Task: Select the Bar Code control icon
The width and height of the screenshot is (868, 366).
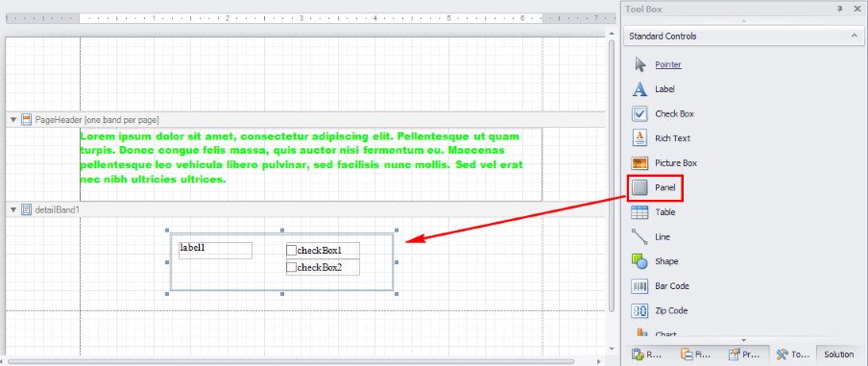Action: (x=639, y=285)
